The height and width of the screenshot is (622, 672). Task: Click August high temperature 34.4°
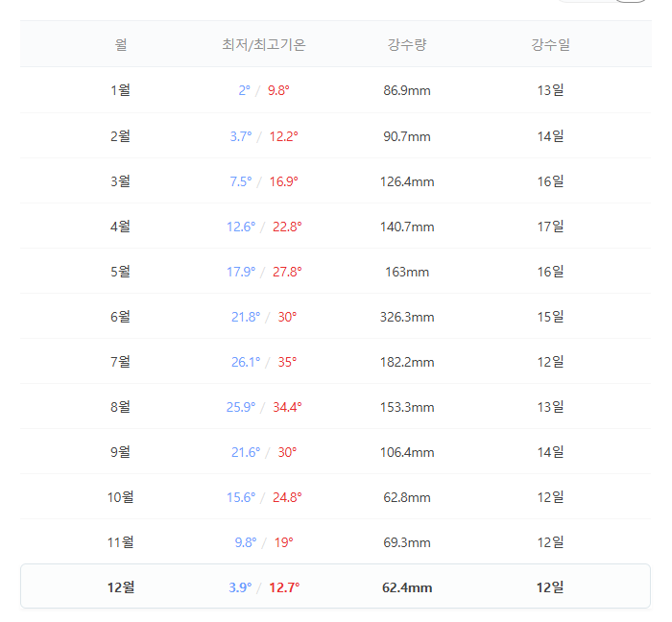287,407
